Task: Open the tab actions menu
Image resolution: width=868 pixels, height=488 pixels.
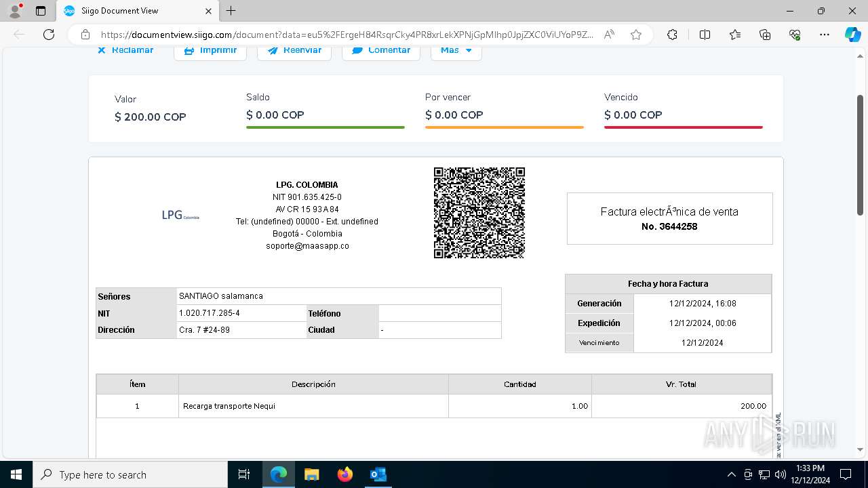Action: (41, 11)
